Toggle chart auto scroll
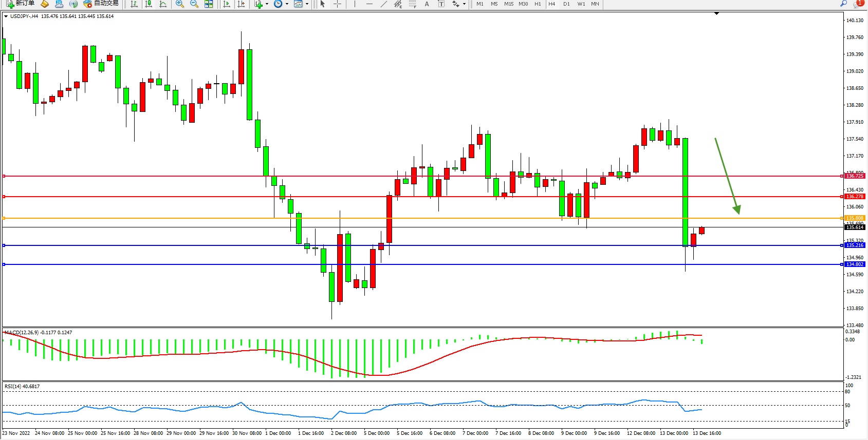This screenshot has height=440, width=868. 226,4
